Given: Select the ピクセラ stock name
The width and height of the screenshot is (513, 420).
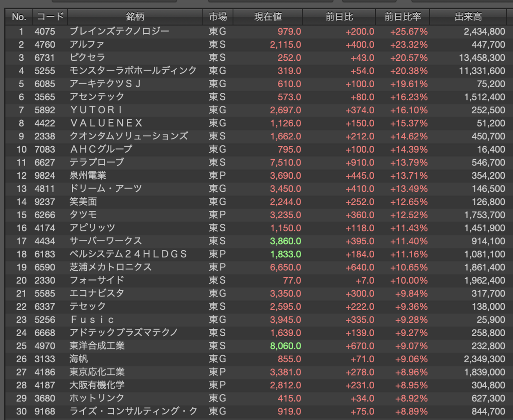Looking at the screenshot, I should (x=87, y=58).
